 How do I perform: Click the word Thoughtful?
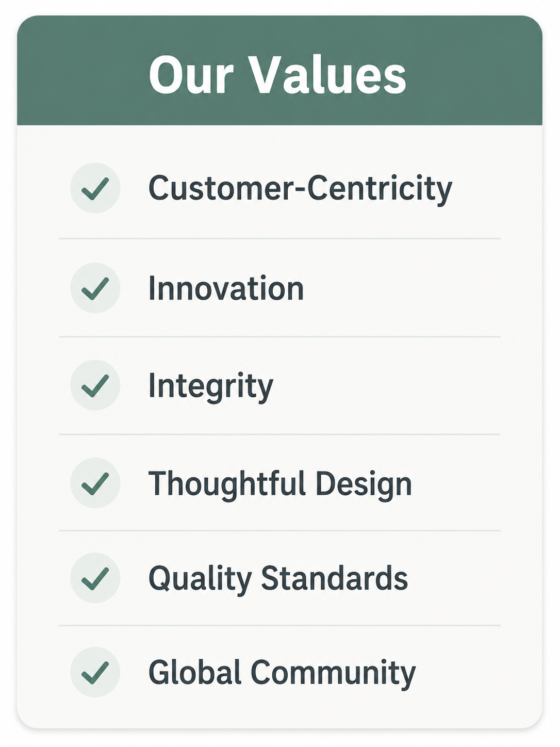point(227,484)
